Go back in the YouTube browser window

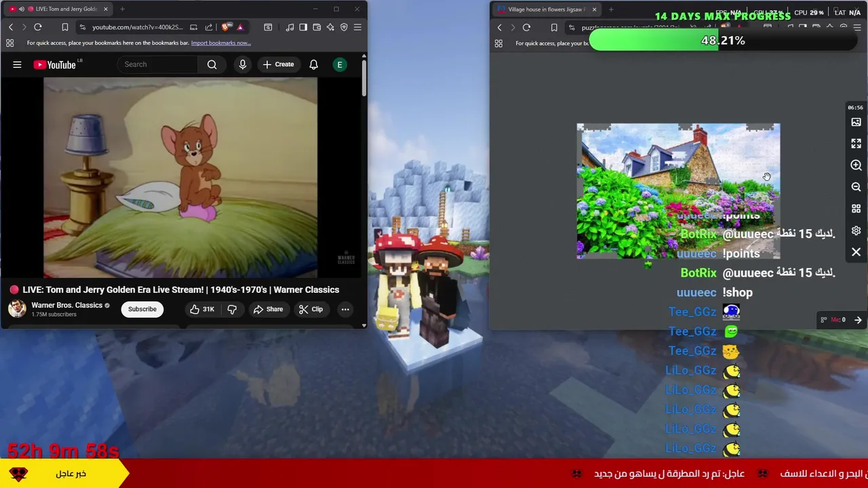click(x=11, y=27)
